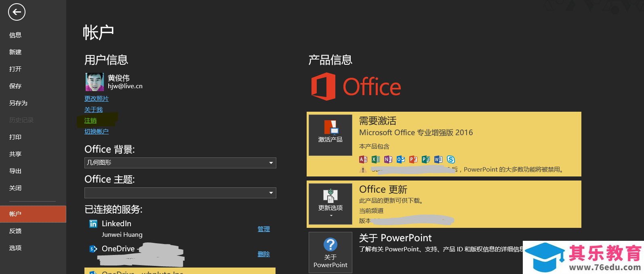Click the yellow warning triangle icon
This screenshot has width=644, height=274.
pos(363,170)
